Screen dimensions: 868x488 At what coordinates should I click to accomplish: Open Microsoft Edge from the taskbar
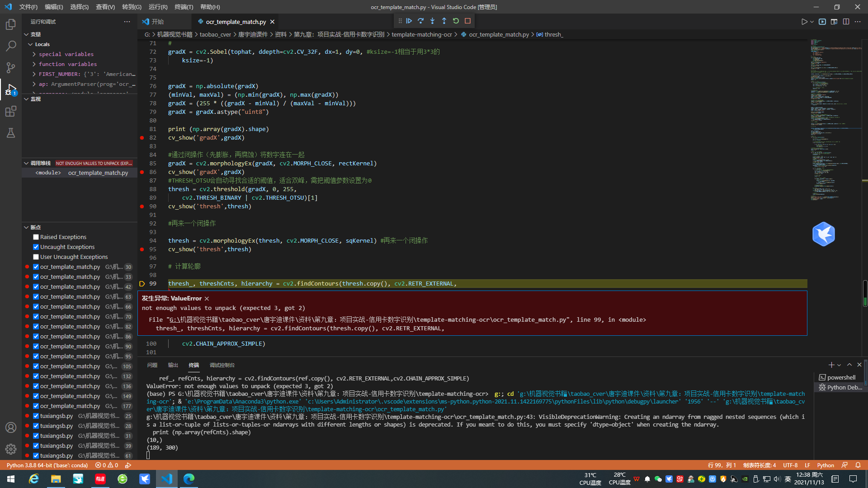pyautogui.click(x=189, y=479)
